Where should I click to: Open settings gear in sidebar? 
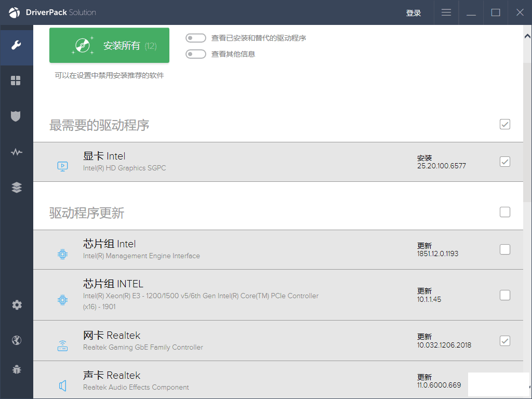tap(17, 304)
